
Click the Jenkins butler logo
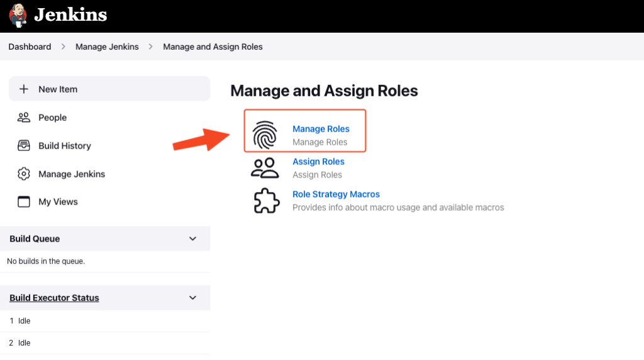coord(18,15)
